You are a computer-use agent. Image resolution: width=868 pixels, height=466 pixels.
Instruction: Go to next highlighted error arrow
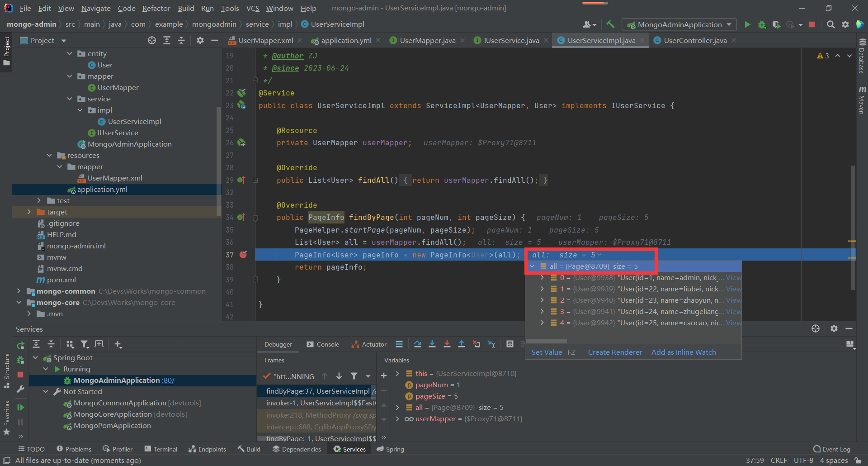coord(849,56)
